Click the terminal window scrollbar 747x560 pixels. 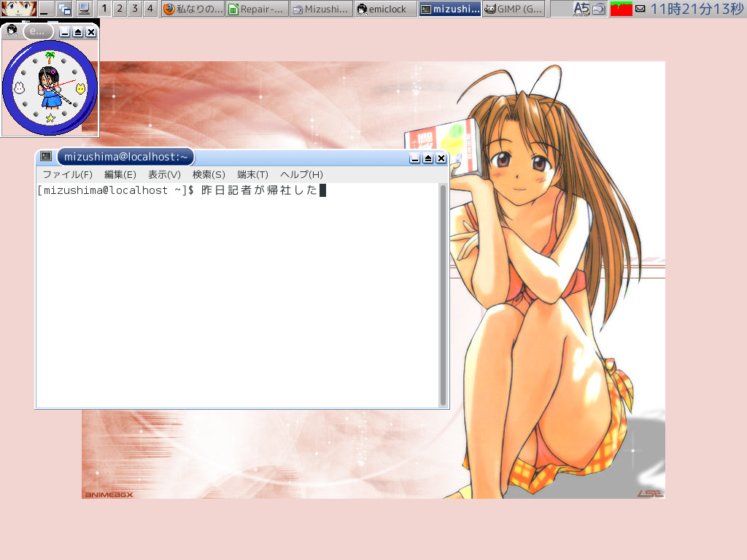tap(444, 292)
